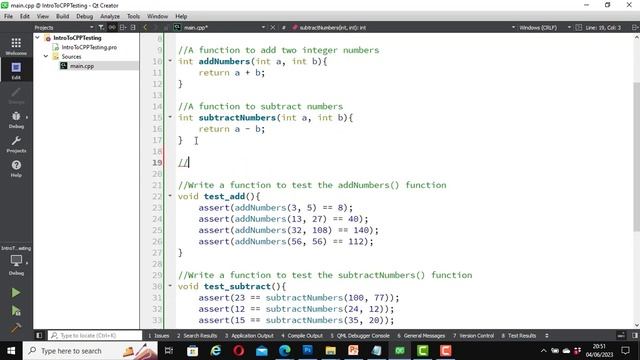640x360 pixels.
Task: Open the Version Control pane
Action: tap(473, 336)
